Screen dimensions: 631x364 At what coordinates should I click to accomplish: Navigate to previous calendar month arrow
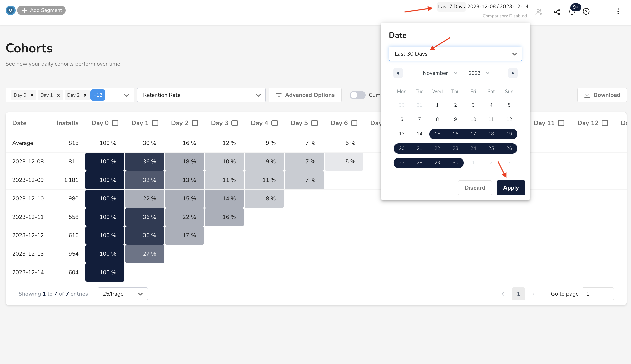click(x=397, y=73)
